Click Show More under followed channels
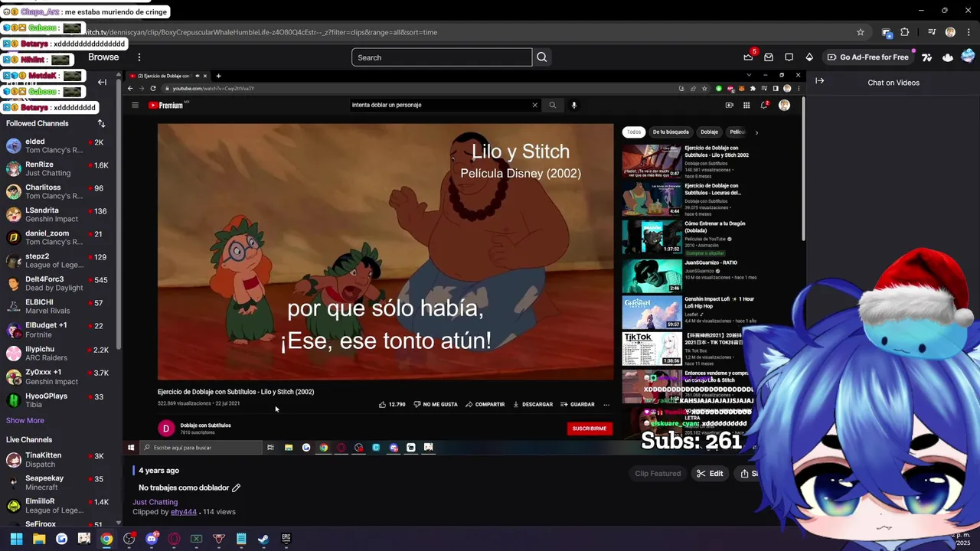This screenshot has width=980, height=551. click(x=25, y=420)
